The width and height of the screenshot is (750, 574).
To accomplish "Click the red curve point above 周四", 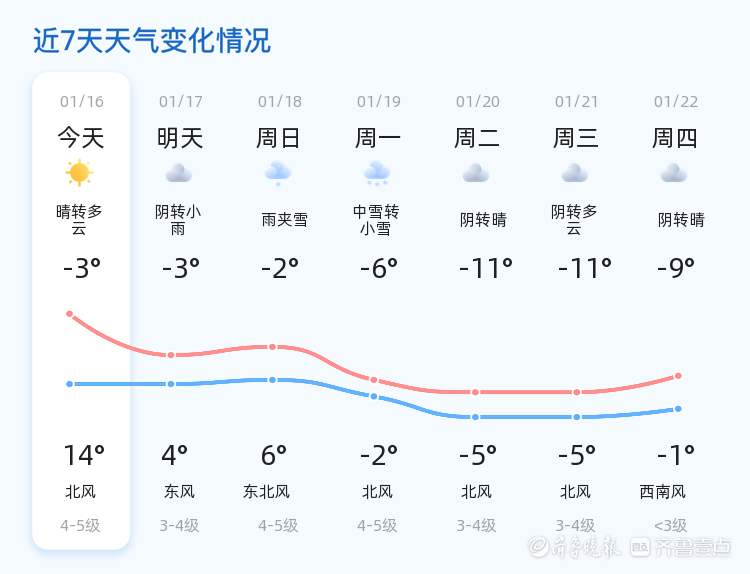I will (678, 376).
